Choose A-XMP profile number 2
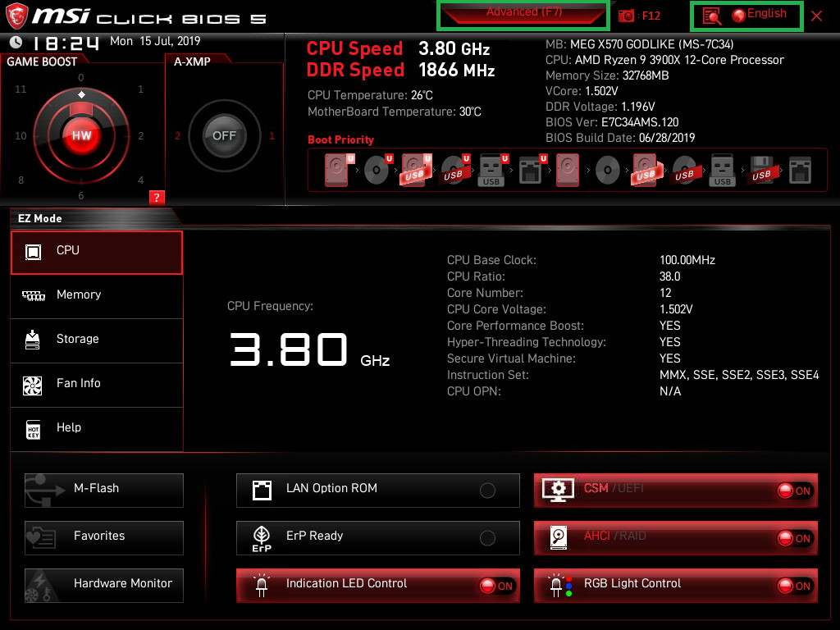The height and width of the screenshot is (630, 840). 178,136
